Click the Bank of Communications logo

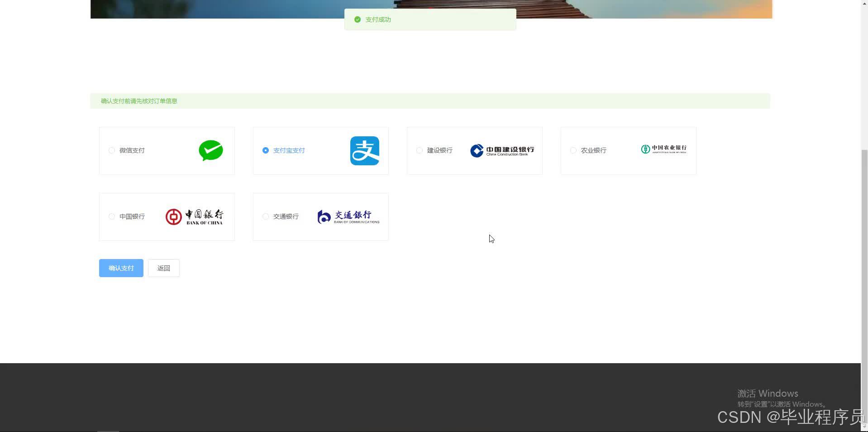coord(348,217)
